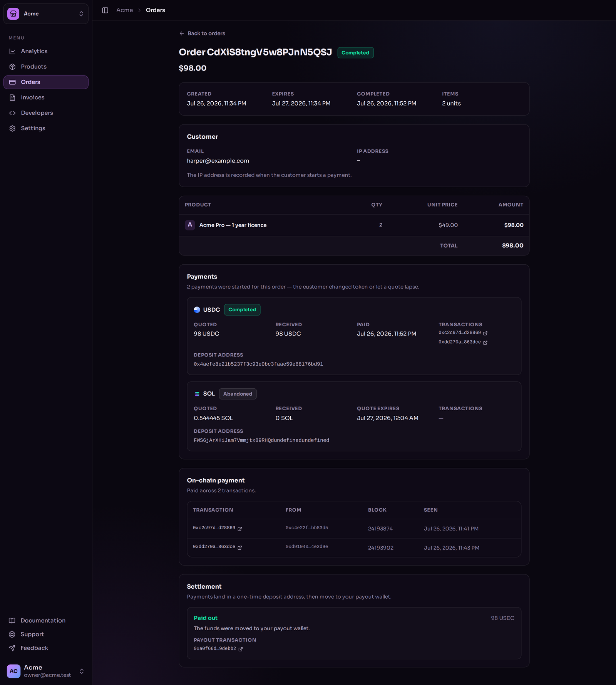The height and width of the screenshot is (685, 616).
Task: Open the Products menu item
Action: (x=46, y=67)
